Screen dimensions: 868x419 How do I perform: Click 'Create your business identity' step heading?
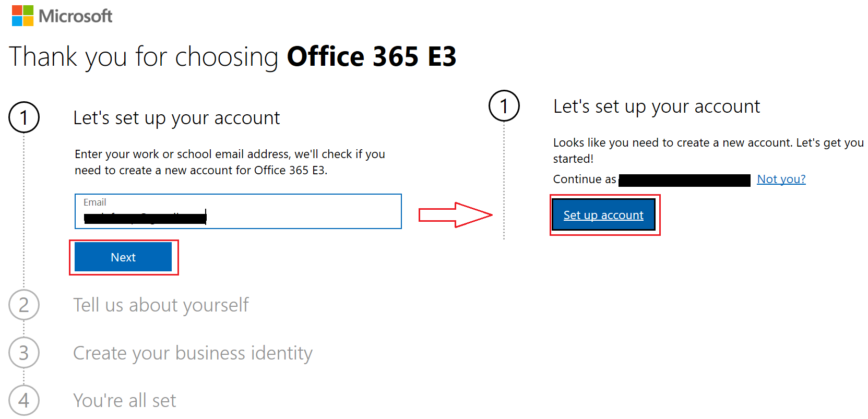pyautogui.click(x=193, y=353)
